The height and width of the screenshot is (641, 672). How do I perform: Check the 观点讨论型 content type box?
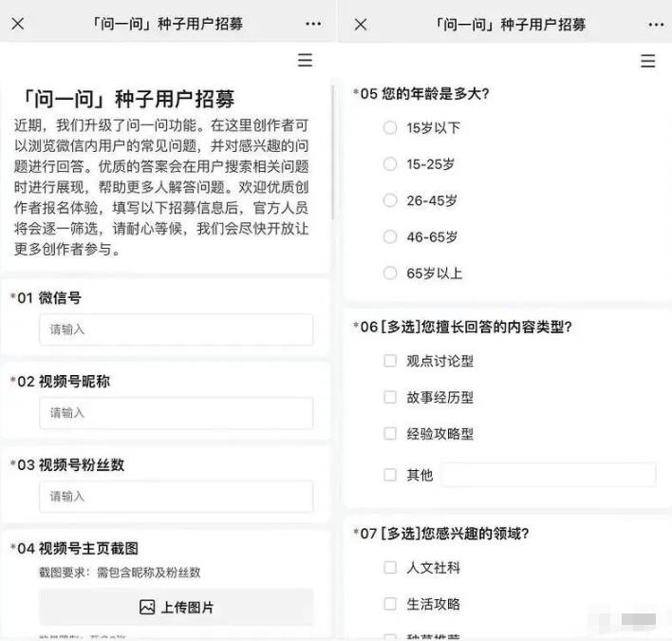(390, 361)
